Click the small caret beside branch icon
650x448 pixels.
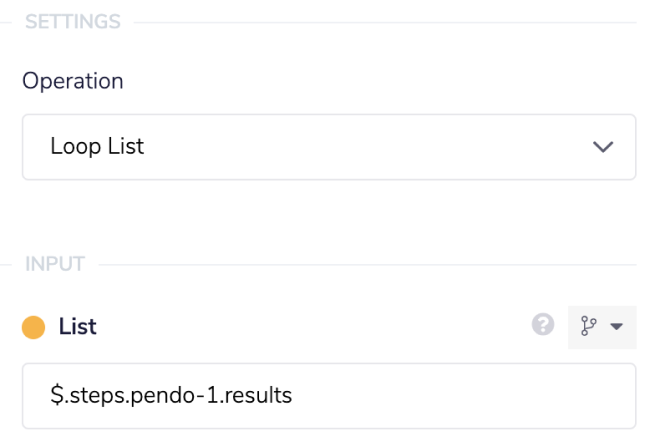[616, 327]
